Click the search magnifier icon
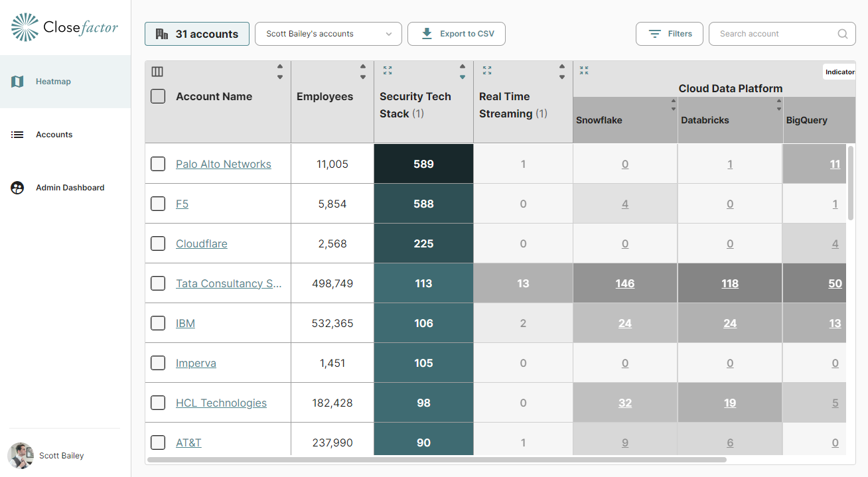The height and width of the screenshot is (477, 868). point(843,34)
